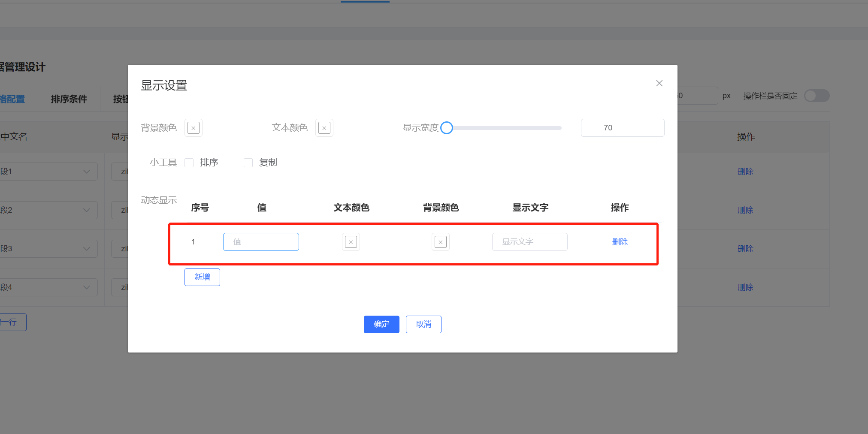The width and height of the screenshot is (868, 434).
Task: Click the 值 input field
Action: tap(261, 241)
